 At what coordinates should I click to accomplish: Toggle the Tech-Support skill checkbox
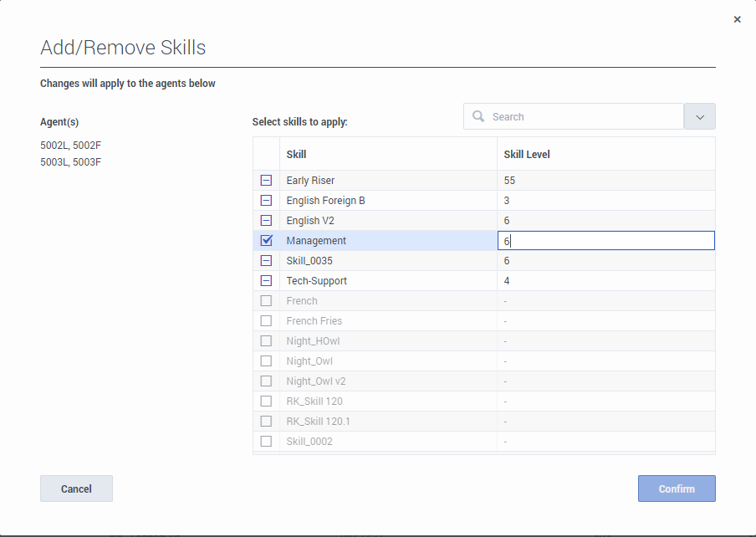pyautogui.click(x=266, y=281)
